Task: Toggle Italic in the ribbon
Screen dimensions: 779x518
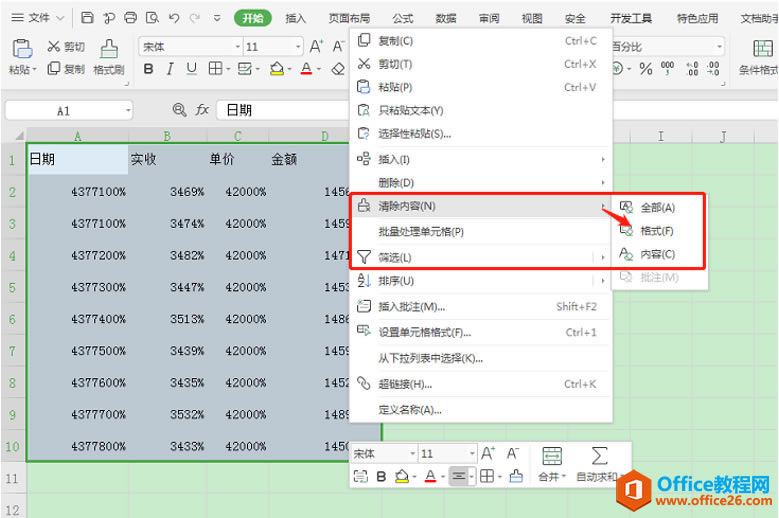Action: click(170, 69)
